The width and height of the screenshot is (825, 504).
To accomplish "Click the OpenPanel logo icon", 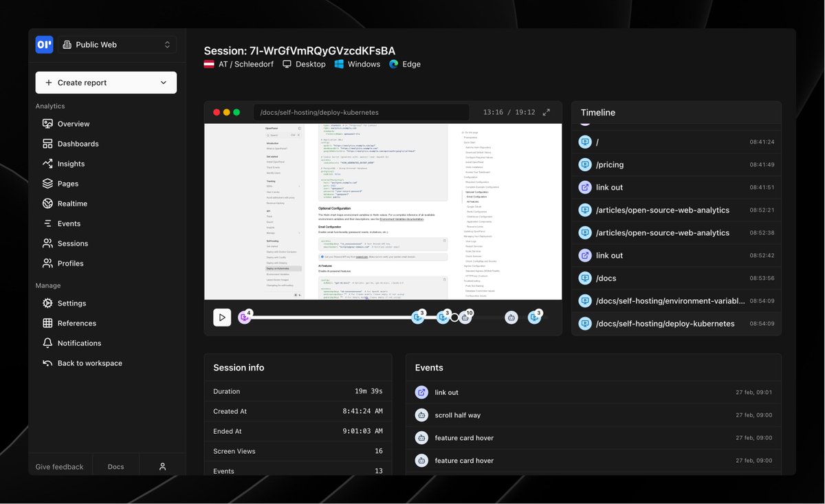I will (x=44, y=45).
